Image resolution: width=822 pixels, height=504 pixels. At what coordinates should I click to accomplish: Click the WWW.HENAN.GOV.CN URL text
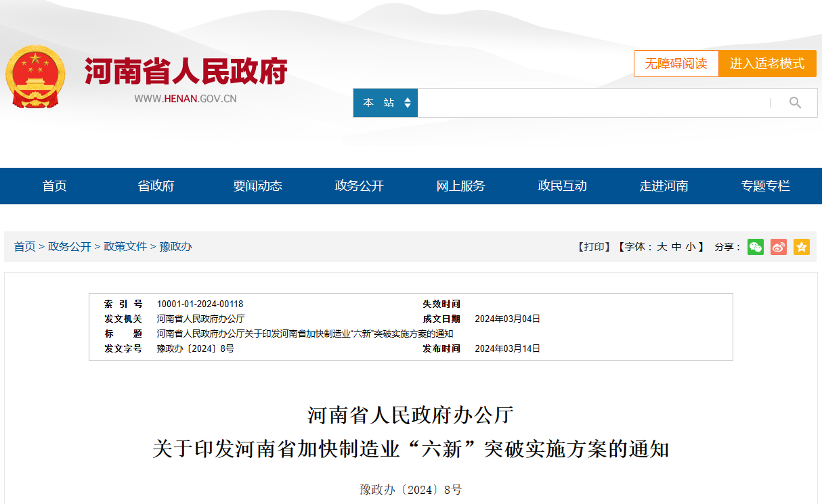point(186,99)
